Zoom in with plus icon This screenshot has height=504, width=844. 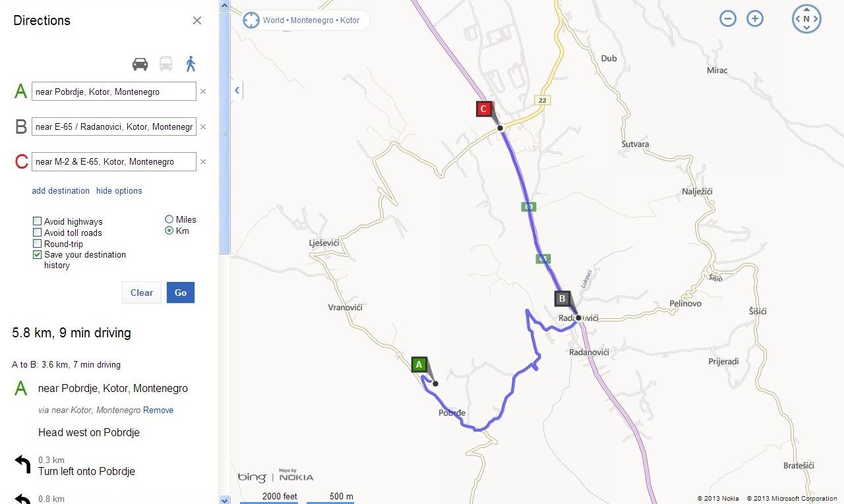point(755,18)
